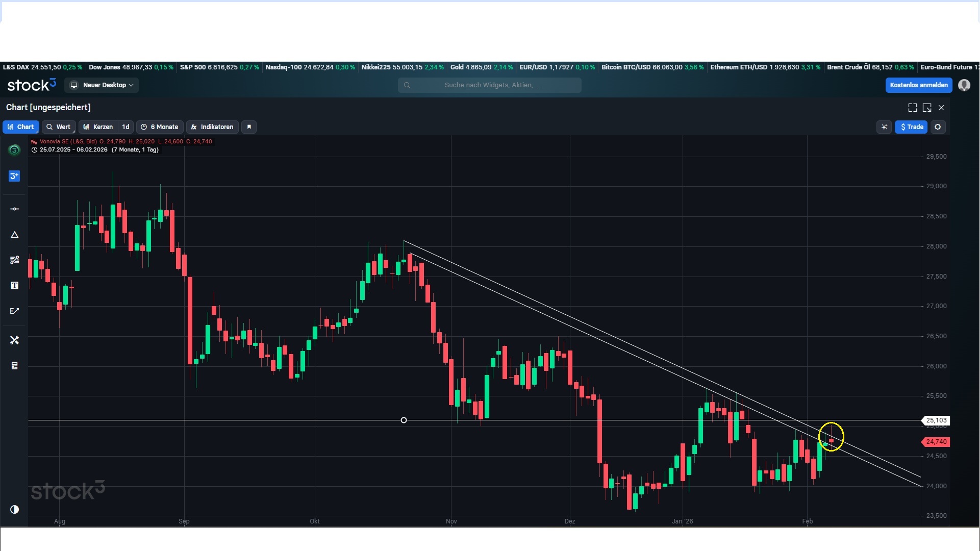The height and width of the screenshot is (551, 980).
Task: Switch to the Chart tab
Action: (x=21, y=127)
